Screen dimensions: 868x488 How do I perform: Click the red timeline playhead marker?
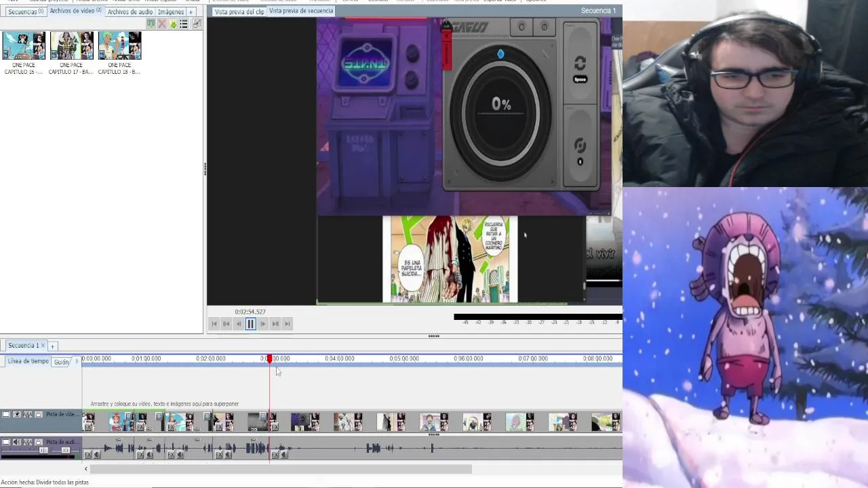269,359
